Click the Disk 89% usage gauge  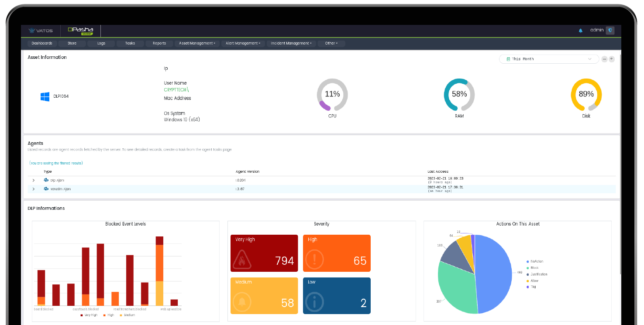(x=586, y=94)
